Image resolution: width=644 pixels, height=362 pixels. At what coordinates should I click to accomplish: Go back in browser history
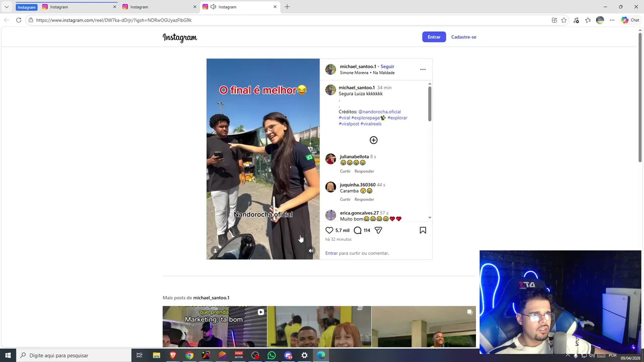click(x=6, y=20)
